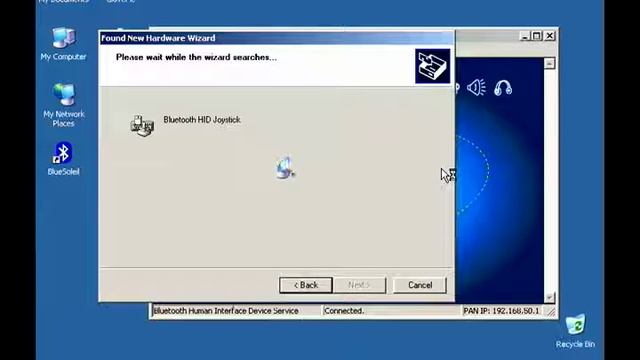640x360 pixels.
Task: Click 'Bluetooth Human Interface Device Service' status text
Action: [x=226, y=311]
